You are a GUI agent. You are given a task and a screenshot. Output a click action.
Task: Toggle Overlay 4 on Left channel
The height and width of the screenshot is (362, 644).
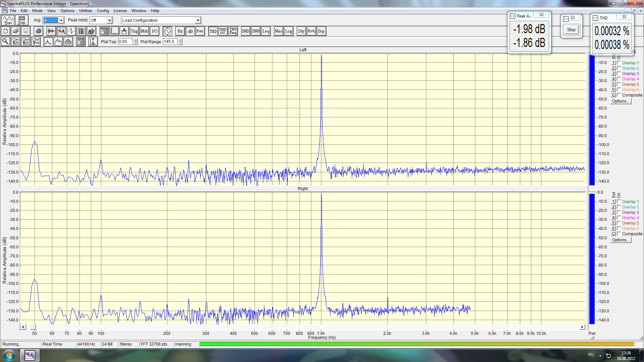pos(619,79)
